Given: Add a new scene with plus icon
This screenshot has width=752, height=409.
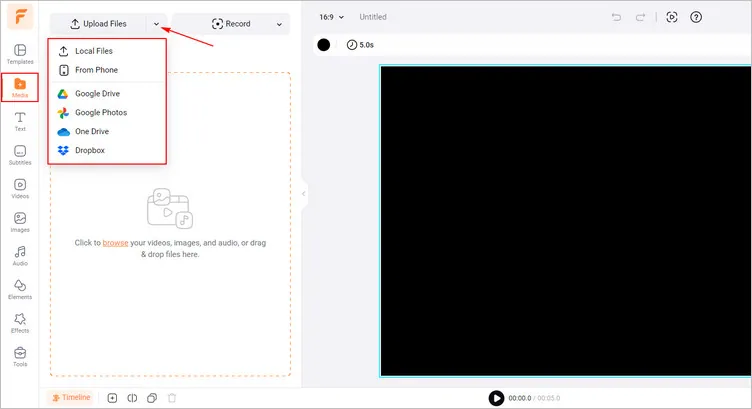Looking at the screenshot, I should tap(112, 398).
